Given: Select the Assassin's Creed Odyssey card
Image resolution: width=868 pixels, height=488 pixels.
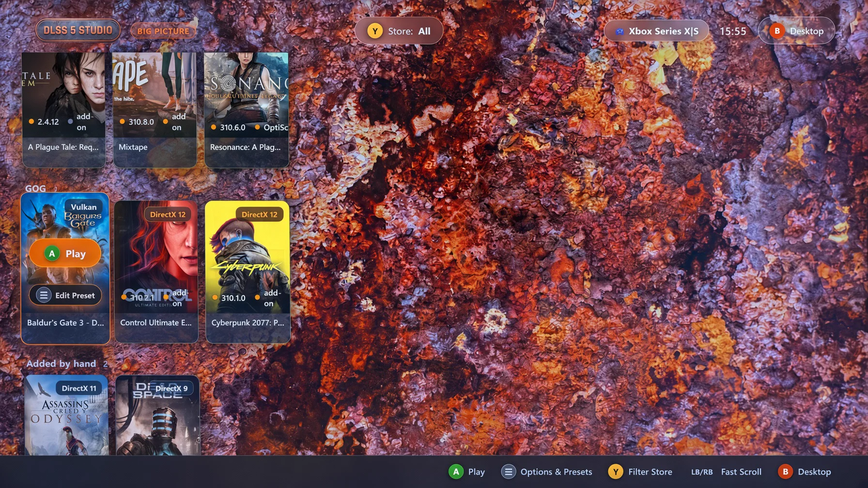Looking at the screenshot, I should pos(66,415).
